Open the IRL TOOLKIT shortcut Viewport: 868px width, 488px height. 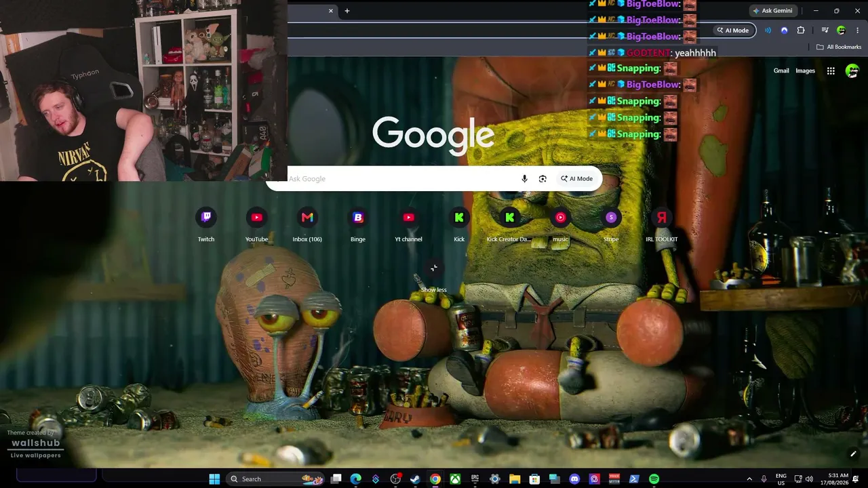pos(661,224)
